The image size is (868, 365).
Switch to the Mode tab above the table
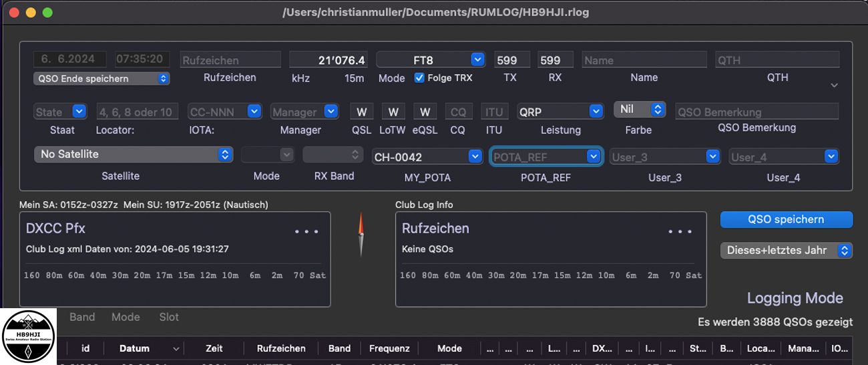click(x=126, y=317)
